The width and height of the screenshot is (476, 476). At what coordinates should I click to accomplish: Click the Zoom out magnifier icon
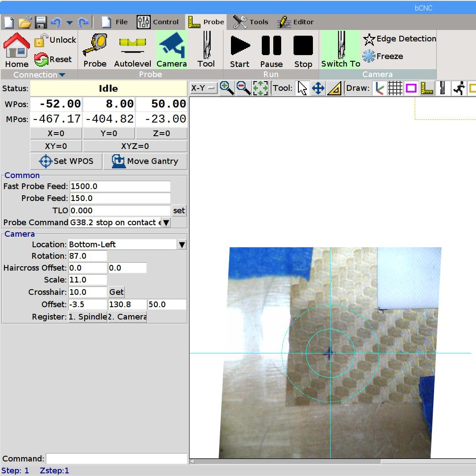[x=243, y=88]
